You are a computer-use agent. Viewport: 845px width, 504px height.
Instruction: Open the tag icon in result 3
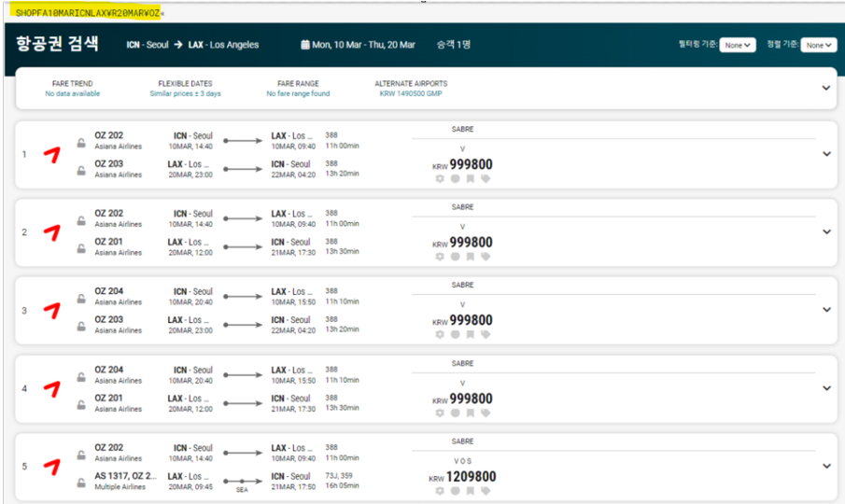(x=486, y=335)
